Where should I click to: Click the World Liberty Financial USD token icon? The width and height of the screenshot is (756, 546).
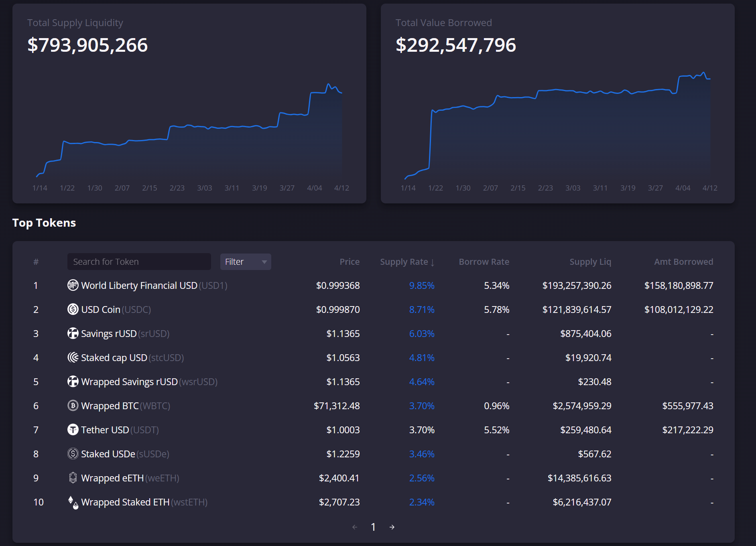click(x=73, y=285)
